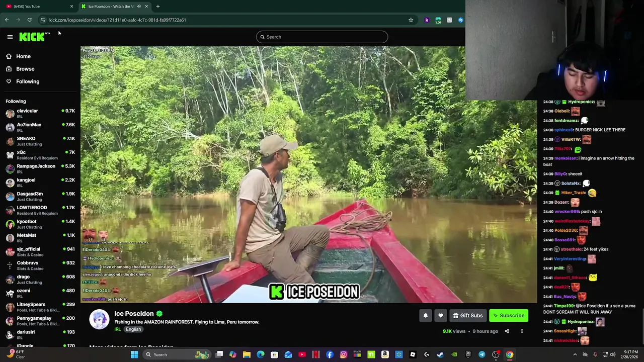644x362 pixels.
Task: Select LOWTIERGOD in the Following list
Action: click(40, 210)
